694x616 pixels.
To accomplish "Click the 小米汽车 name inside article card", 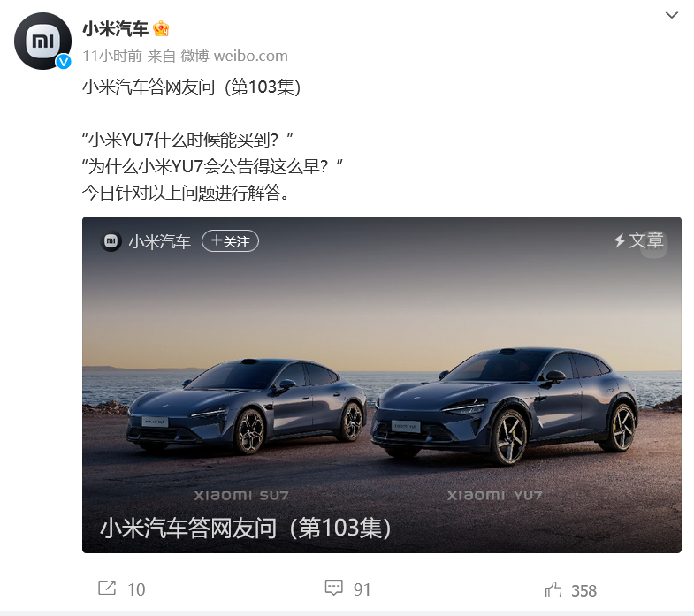I will (159, 241).
